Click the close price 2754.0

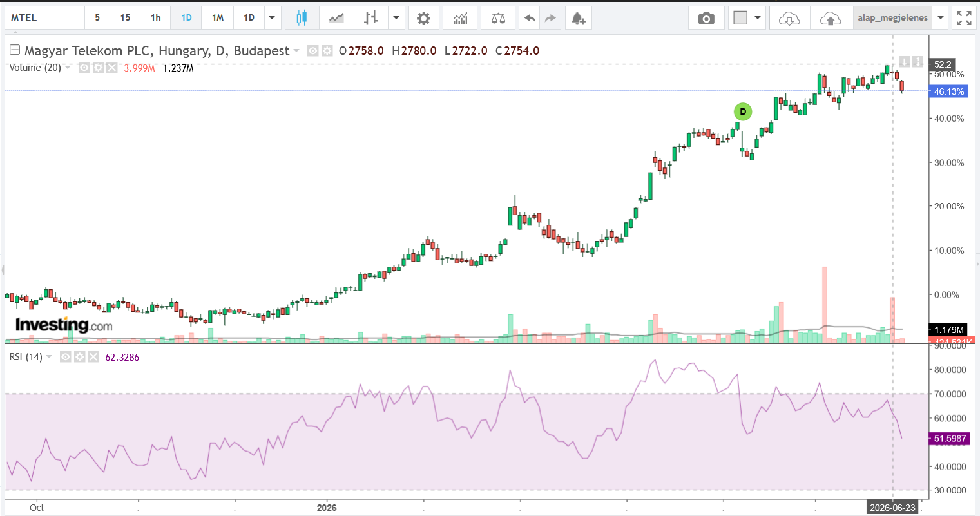click(522, 51)
